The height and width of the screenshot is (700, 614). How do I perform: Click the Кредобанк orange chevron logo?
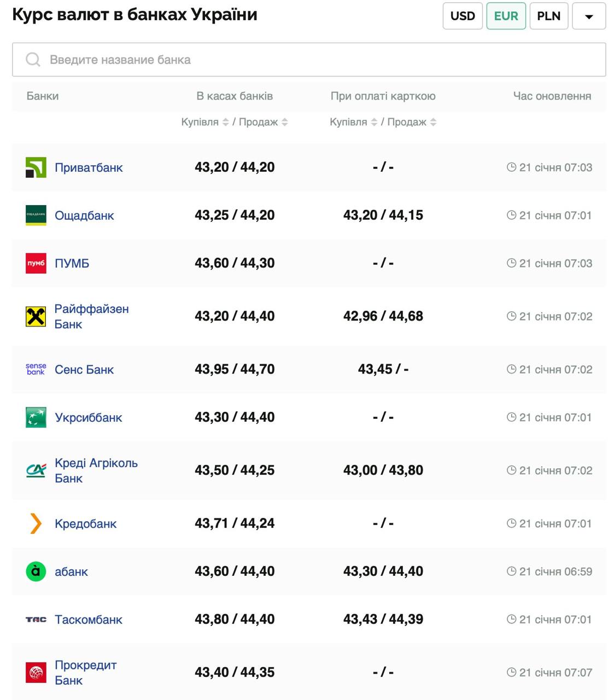[36, 523]
